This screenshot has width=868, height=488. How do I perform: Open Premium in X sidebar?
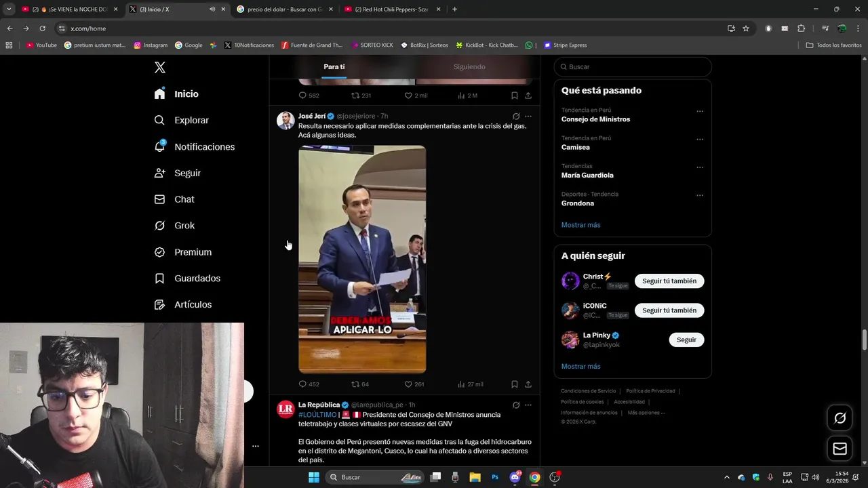point(182,252)
